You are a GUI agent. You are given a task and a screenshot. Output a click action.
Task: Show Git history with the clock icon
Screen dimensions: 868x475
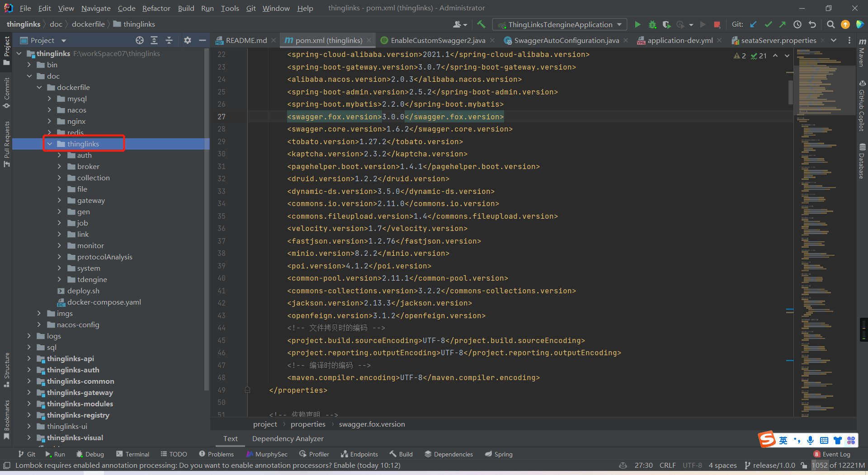[x=797, y=24]
